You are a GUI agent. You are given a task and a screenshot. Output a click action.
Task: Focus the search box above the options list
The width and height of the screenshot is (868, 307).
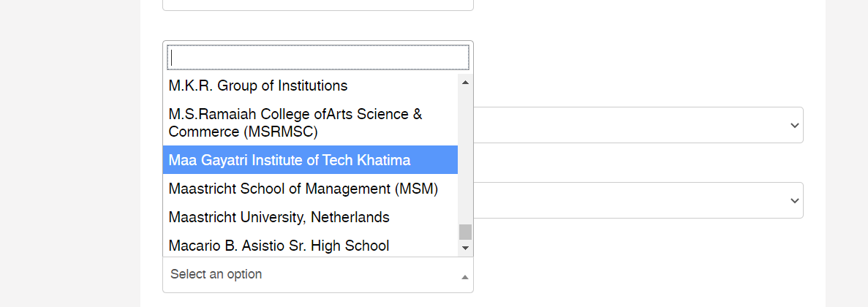pyautogui.click(x=318, y=57)
